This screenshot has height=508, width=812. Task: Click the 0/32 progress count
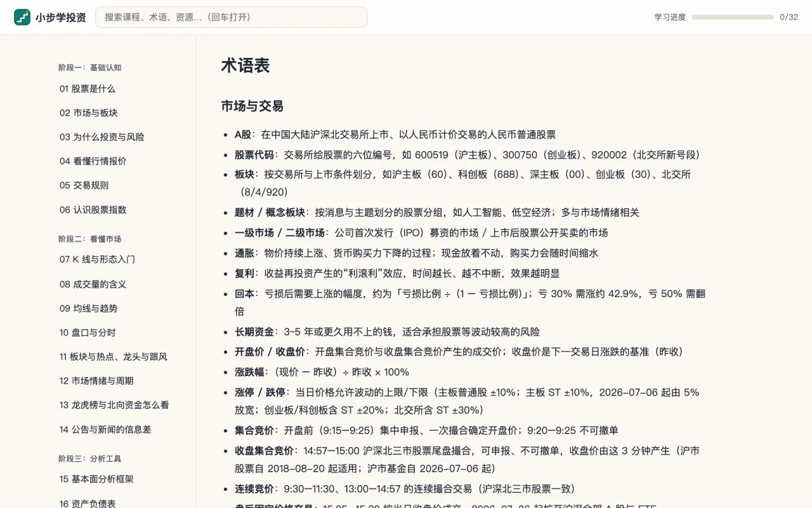(x=789, y=17)
